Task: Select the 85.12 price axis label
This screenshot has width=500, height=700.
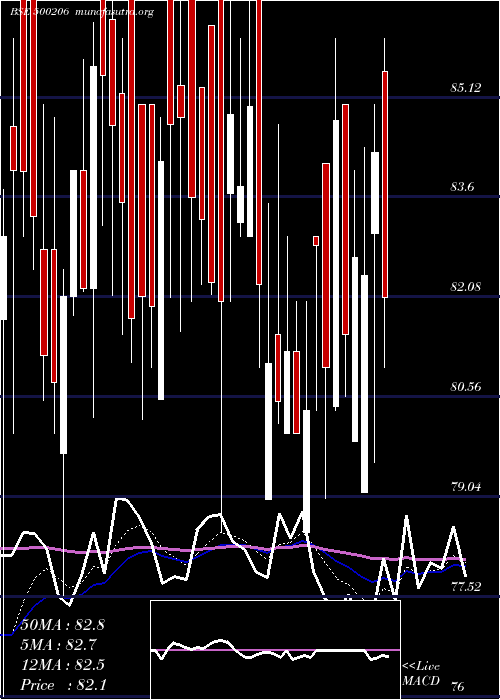Action: pos(466,88)
